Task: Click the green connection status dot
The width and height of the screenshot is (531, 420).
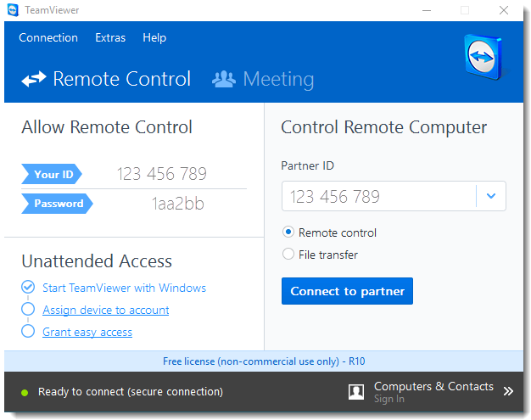Action: pyautogui.click(x=25, y=392)
